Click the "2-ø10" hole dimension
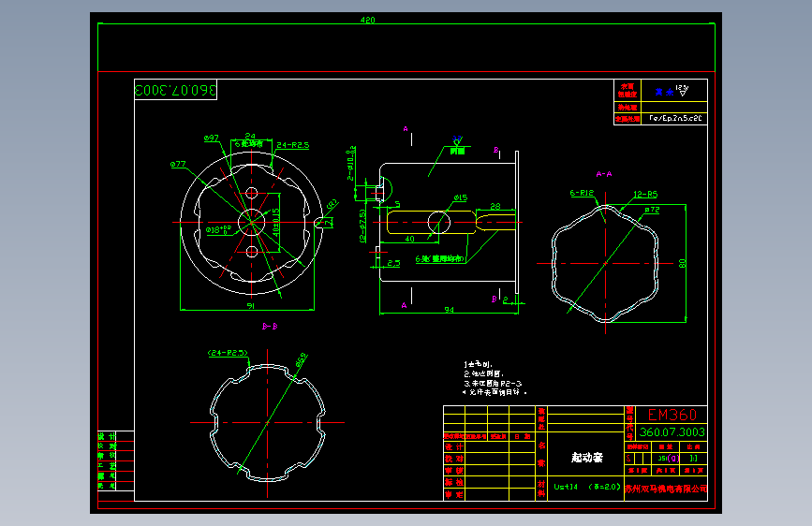The height and width of the screenshot is (526, 812). coord(350,163)
